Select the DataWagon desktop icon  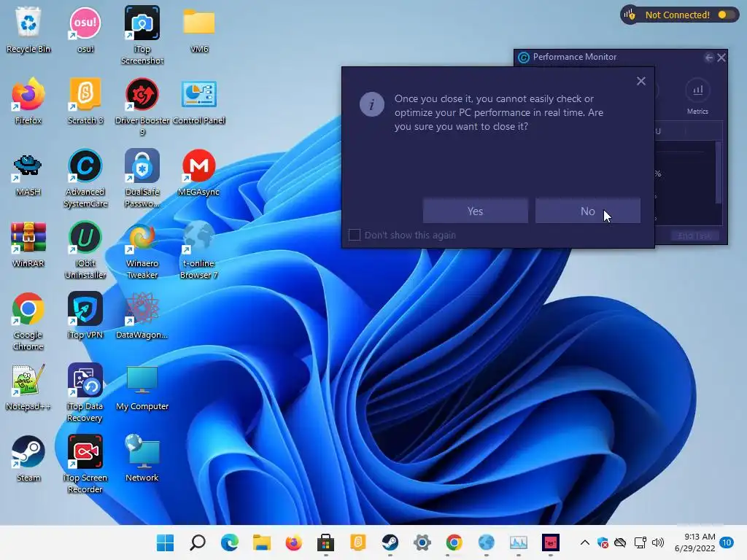pyautogui.click(x=142, y=316)
